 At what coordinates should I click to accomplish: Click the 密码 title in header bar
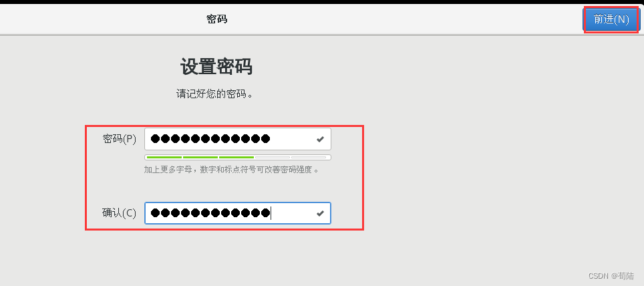[217, 19]
